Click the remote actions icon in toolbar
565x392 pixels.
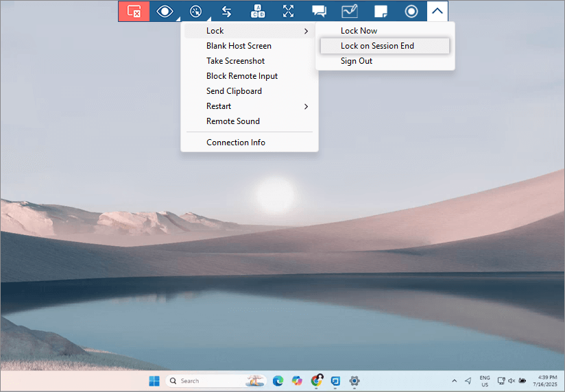[x=195, y=11]
